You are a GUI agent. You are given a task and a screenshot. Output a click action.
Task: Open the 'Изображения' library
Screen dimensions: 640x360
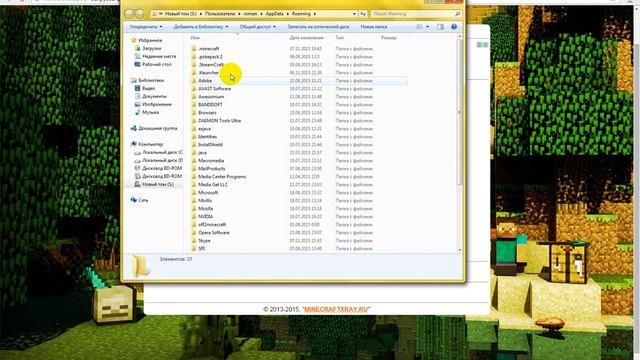click(157, 104)
